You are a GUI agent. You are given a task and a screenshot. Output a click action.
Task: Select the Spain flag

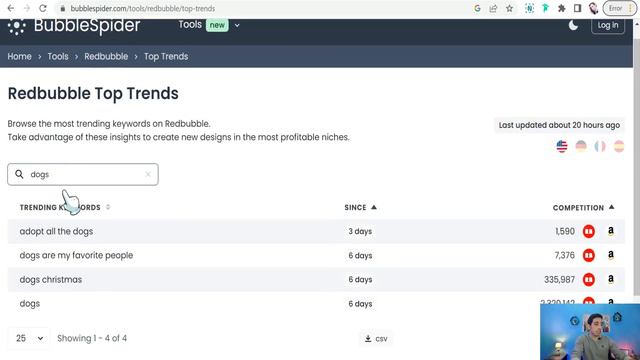point(619,146)
